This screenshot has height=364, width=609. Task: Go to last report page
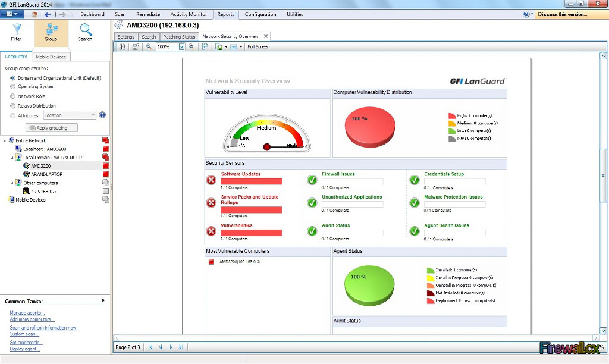[x=181, y=347]
